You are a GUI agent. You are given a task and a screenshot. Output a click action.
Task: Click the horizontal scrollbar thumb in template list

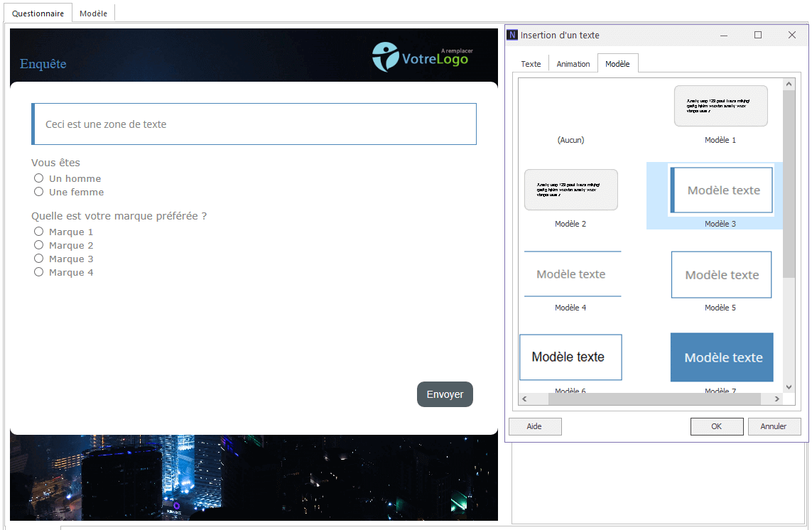pyautogui.click(x=654, y=399)
